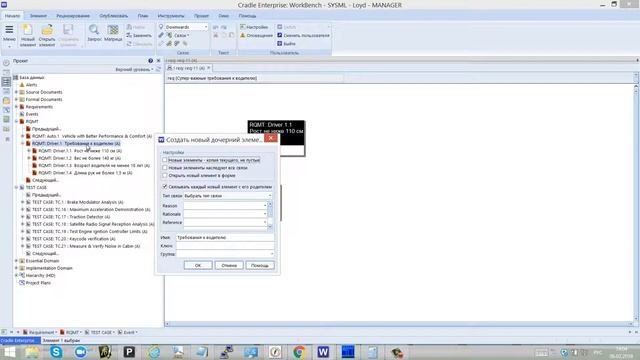640x360 pixels.
Task: Open the Помощь ribbon tab
Action: [x=247, y=16]
